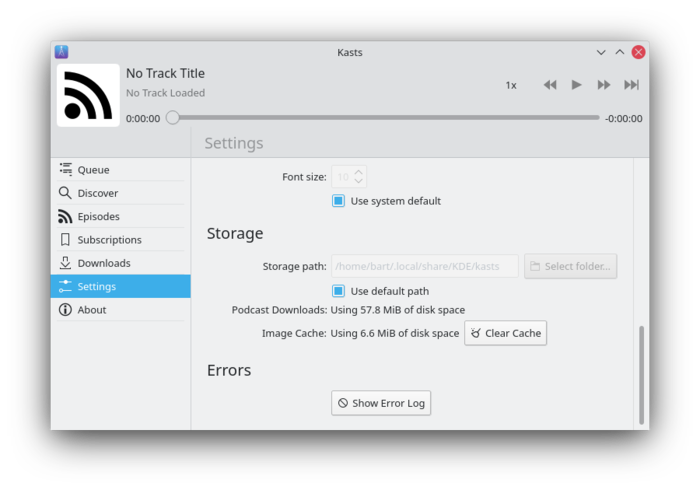Click the Settings sliders icon

65,287
